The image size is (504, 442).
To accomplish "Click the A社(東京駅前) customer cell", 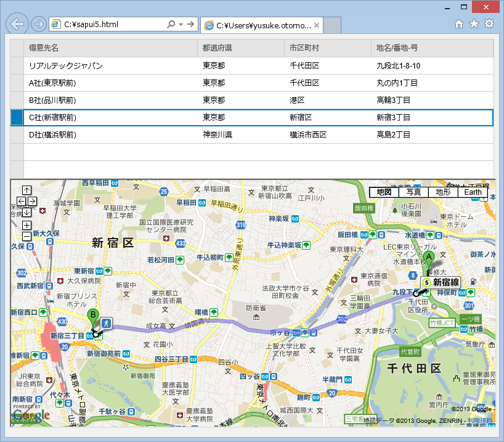I will [110, 83].
